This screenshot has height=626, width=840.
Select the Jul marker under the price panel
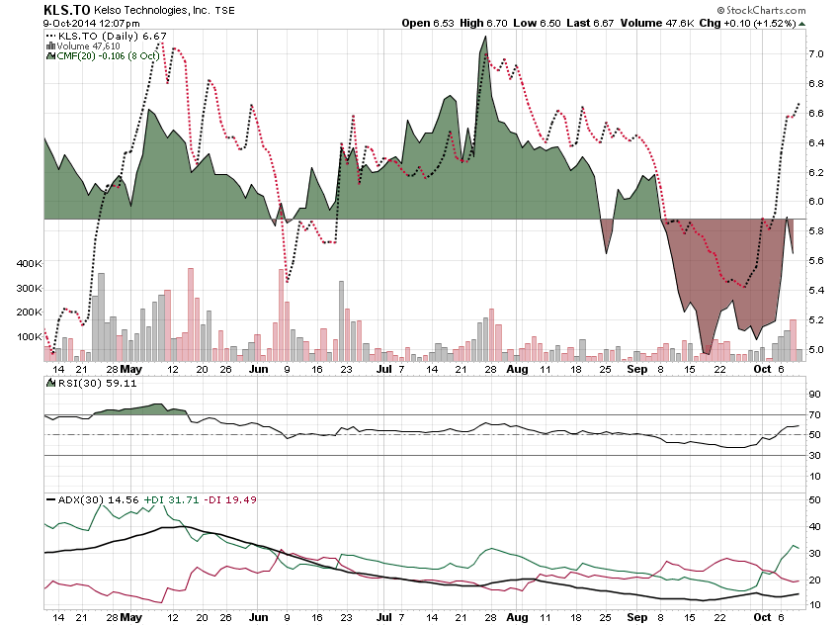tap(384, 369)
